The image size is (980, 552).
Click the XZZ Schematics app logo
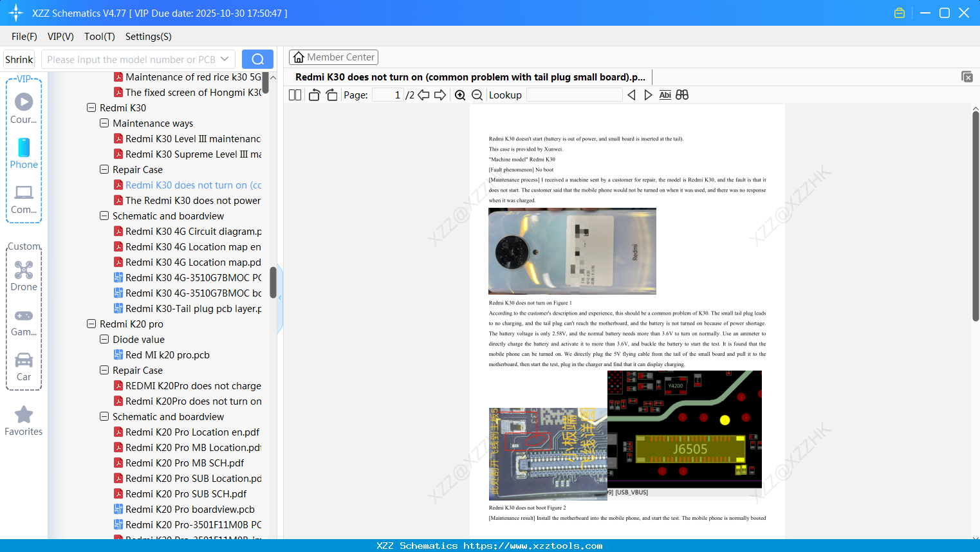16,13
